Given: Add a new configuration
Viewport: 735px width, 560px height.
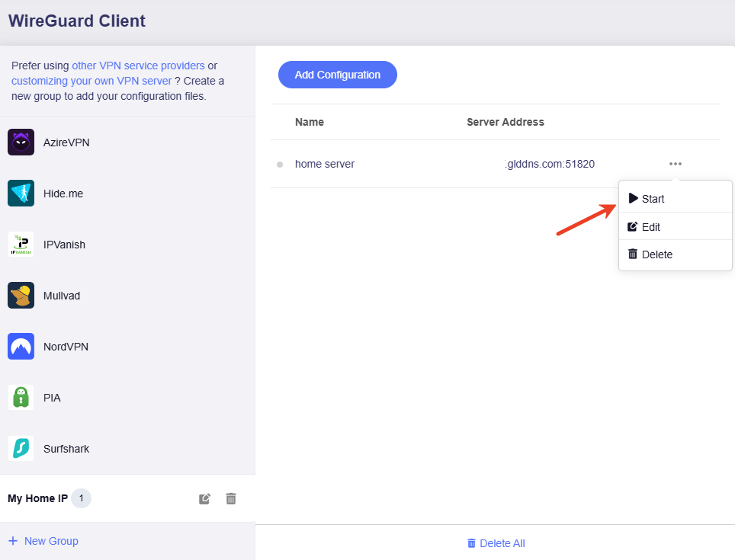Looking at the screenshot, I should click(338, 75).
